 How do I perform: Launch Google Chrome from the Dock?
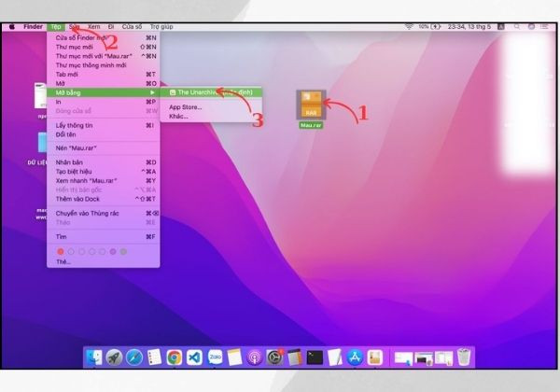click(175, 357)
